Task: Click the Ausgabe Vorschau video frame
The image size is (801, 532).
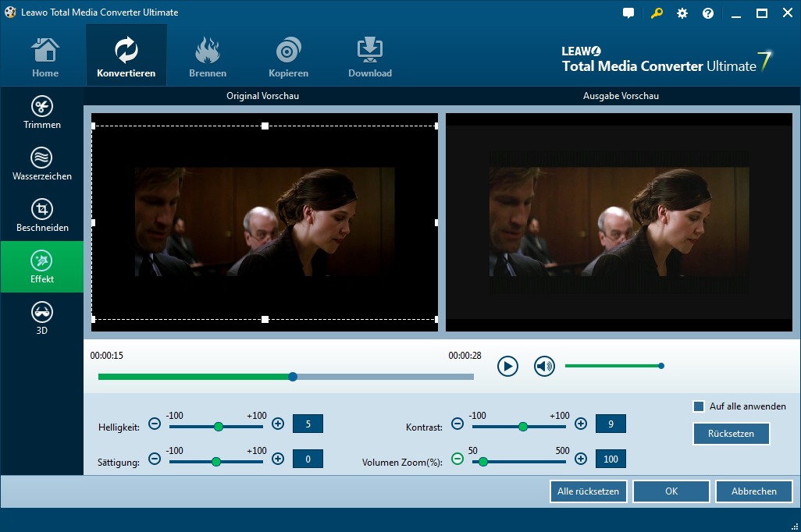Action: [x=619, y=222]
